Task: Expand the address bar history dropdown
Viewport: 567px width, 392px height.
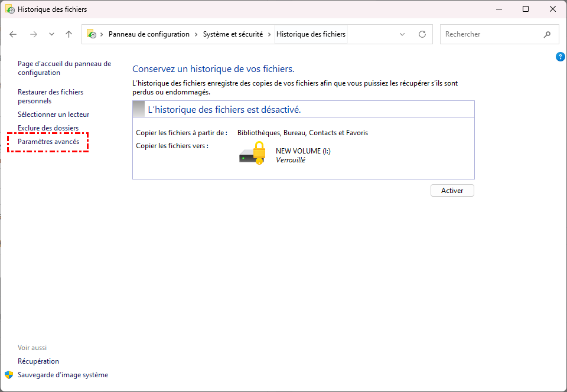Action: [402, 34]
